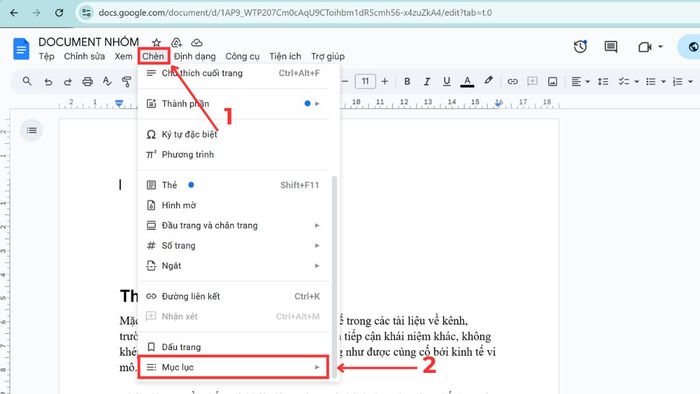Expand Ngắt submenu
This screenshot has height=394, width=700.
233,265
